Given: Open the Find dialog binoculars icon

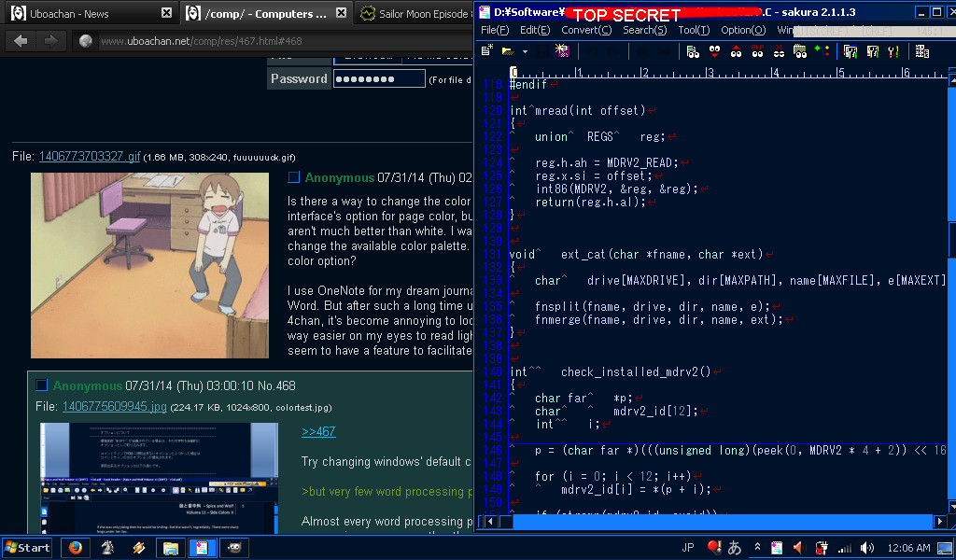Looking at the screenshot, I should (x=693, y=51).
